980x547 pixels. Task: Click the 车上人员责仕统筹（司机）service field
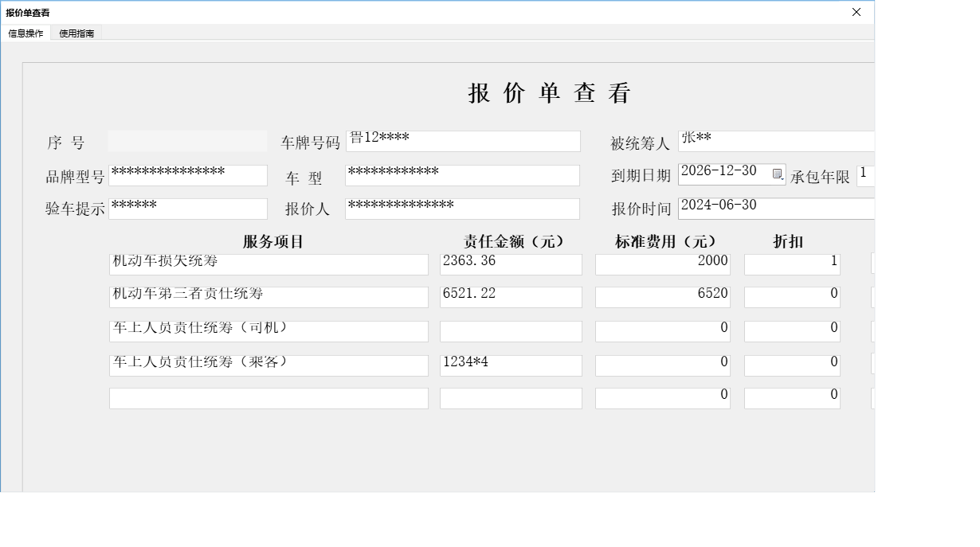pyautogui.click(x=269, y=330)
